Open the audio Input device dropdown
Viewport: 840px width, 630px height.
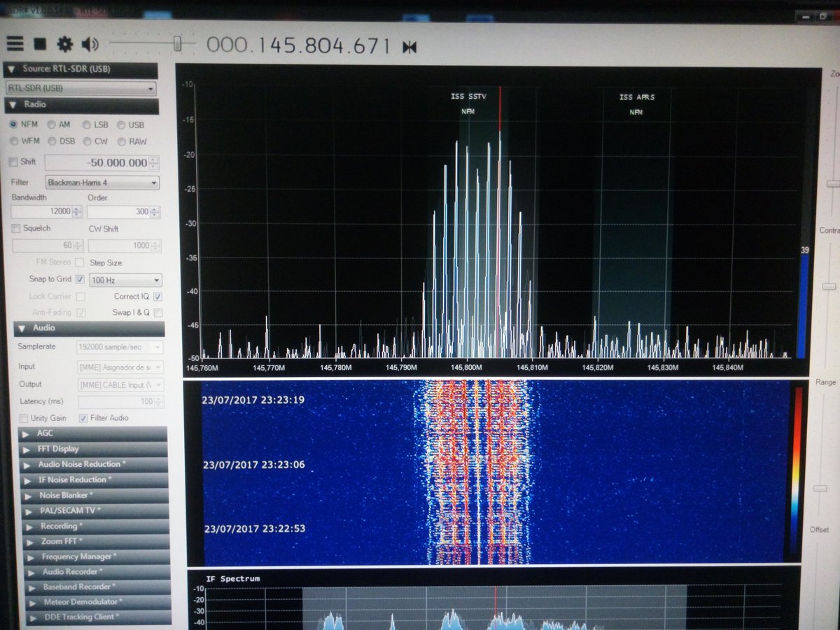tap(120, 366)
